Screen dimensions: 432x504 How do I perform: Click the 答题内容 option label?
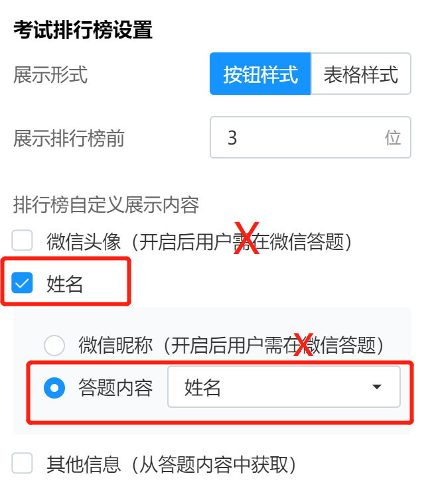[115, 387]
